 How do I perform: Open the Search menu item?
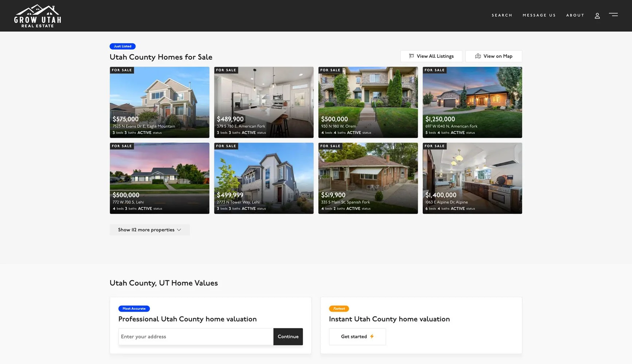(502, 15)
